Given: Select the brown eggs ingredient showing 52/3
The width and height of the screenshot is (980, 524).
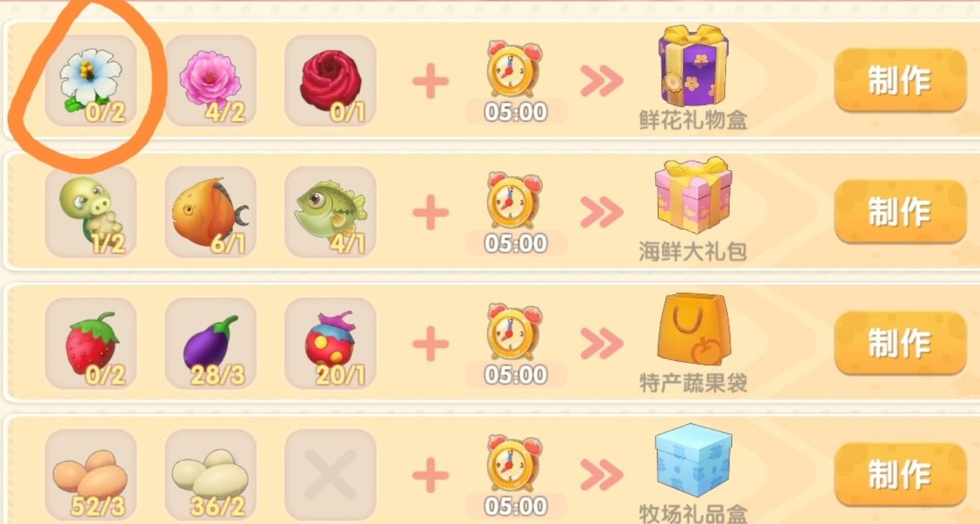Looking at the screenshot, I should [x=91, y=474].
